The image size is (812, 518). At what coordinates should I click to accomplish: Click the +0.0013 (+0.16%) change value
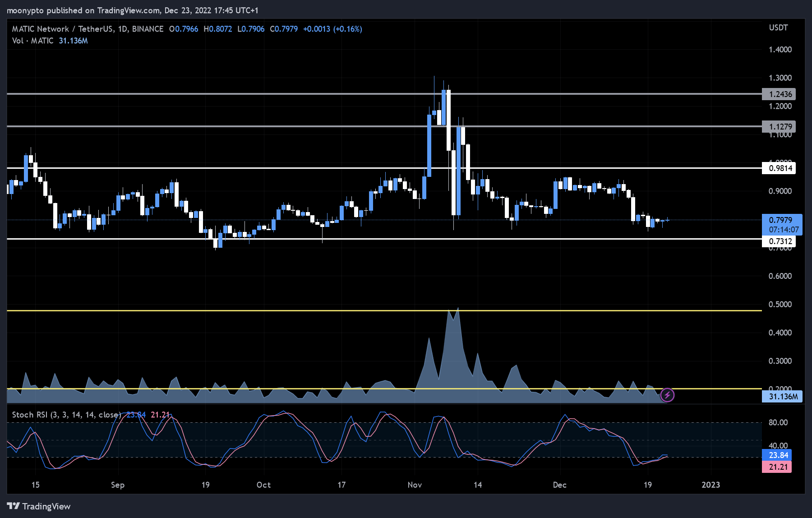pyautogui.click(x=332, y=29)
